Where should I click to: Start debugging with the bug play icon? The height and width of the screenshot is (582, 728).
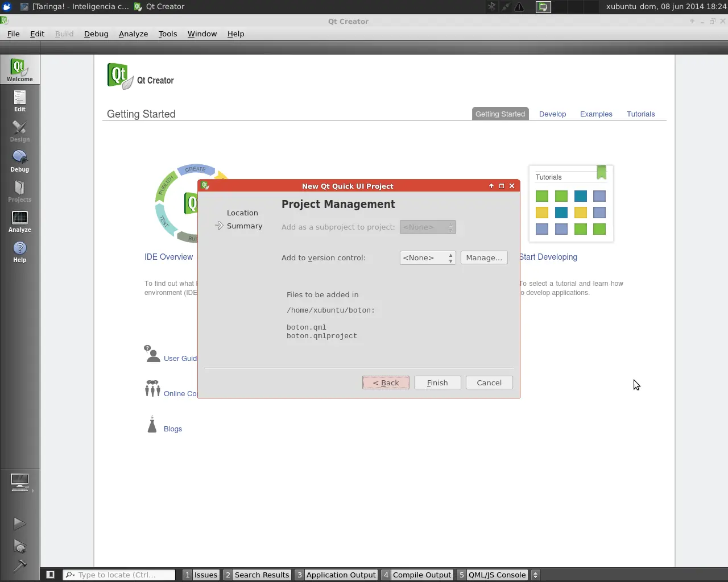point(19,546)
